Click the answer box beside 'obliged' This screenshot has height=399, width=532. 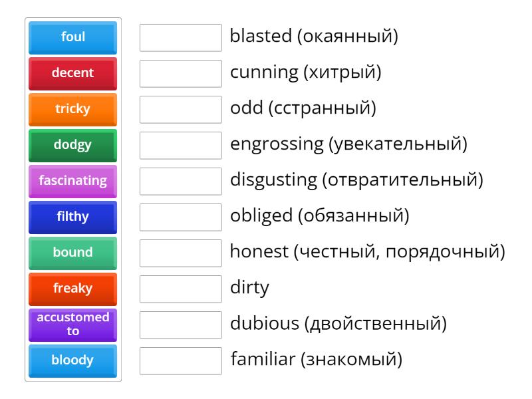tap(181, 217)
